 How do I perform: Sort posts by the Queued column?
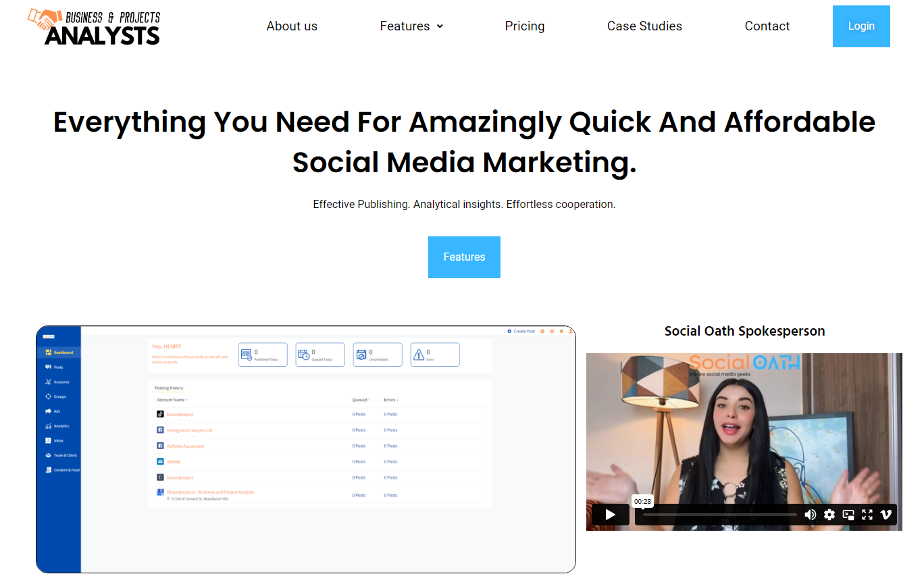(359, 399)
